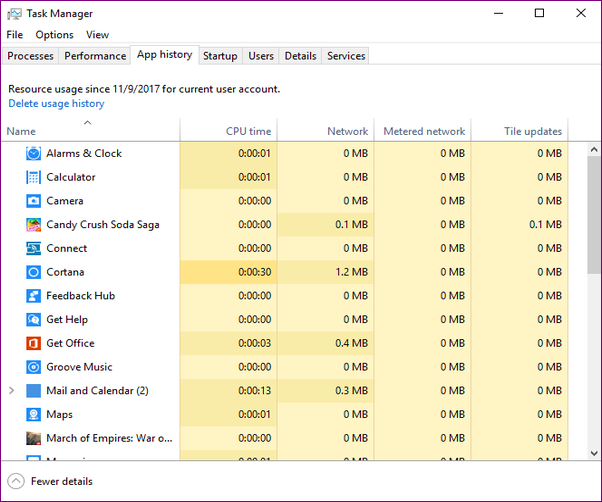
Task: Click the Maps app icon
Action: pos(34,414)
